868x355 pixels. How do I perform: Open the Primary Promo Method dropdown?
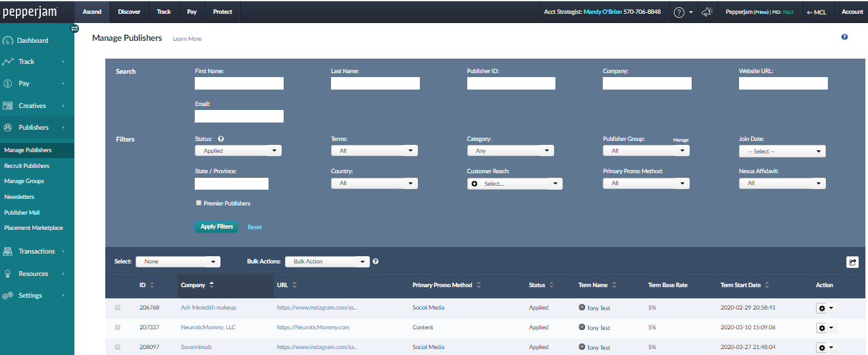pyautogui.click(x=646, y=184)
